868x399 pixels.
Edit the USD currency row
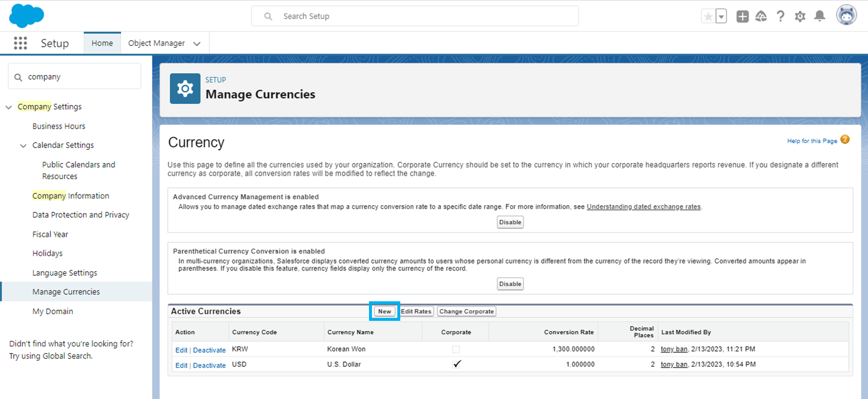point(181,365)
